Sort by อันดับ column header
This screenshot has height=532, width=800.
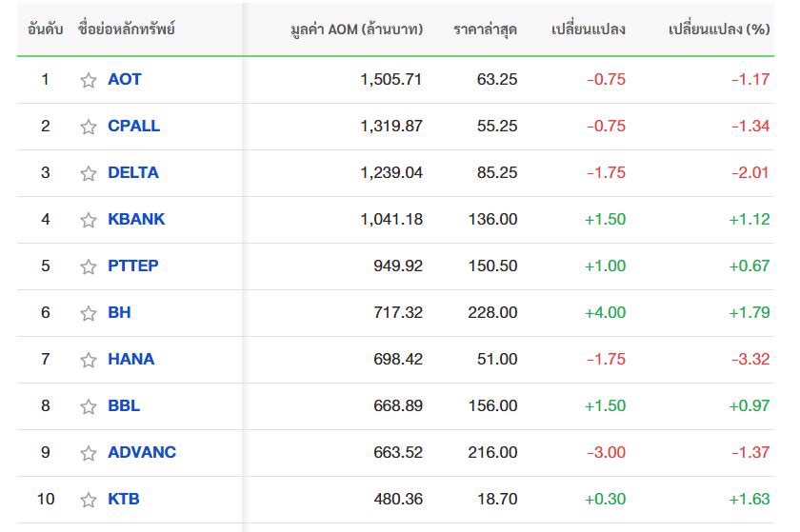[46, 30]
